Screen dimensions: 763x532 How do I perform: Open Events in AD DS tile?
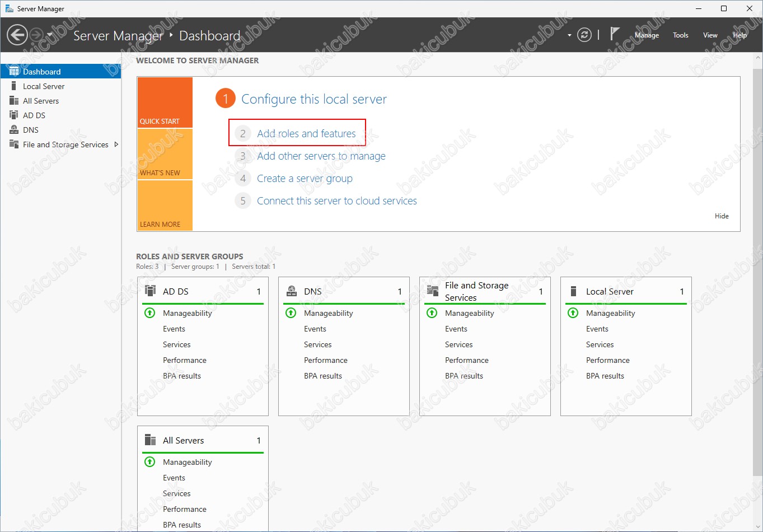pyautogui.click(x=174, y=329)
